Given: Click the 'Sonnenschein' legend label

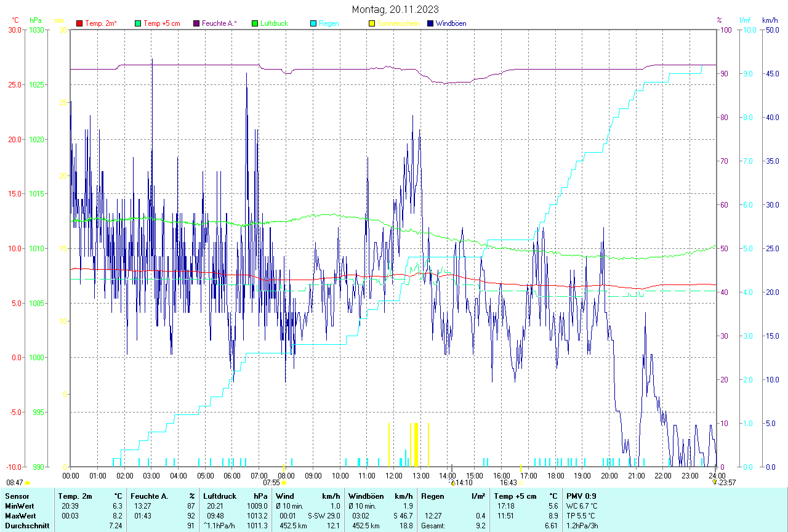Looking at the screenshot, I should pyautogui.click(x=398, y=23).
